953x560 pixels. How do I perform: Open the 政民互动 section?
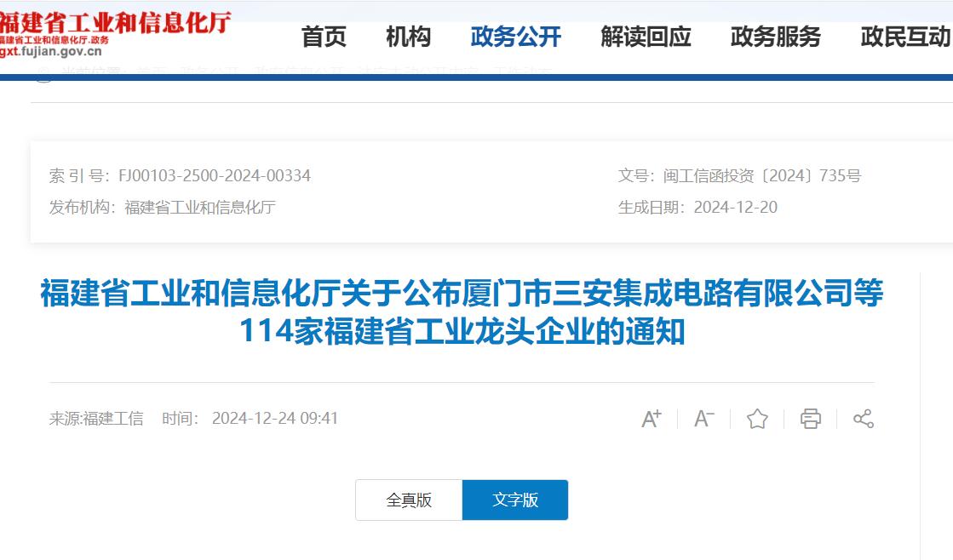pos(905,37)
